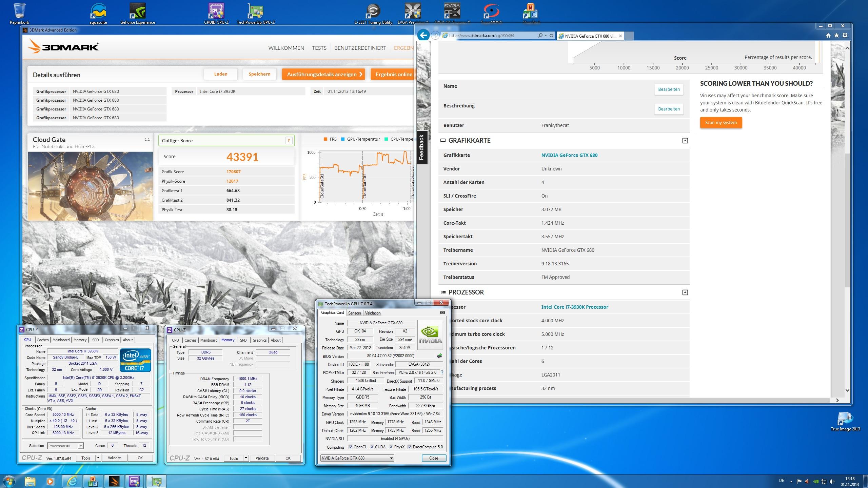Image resolution: width=868 pixels, height=488 pixels.
Task: Click the browser back arrow button
Action: click(423, 35)
